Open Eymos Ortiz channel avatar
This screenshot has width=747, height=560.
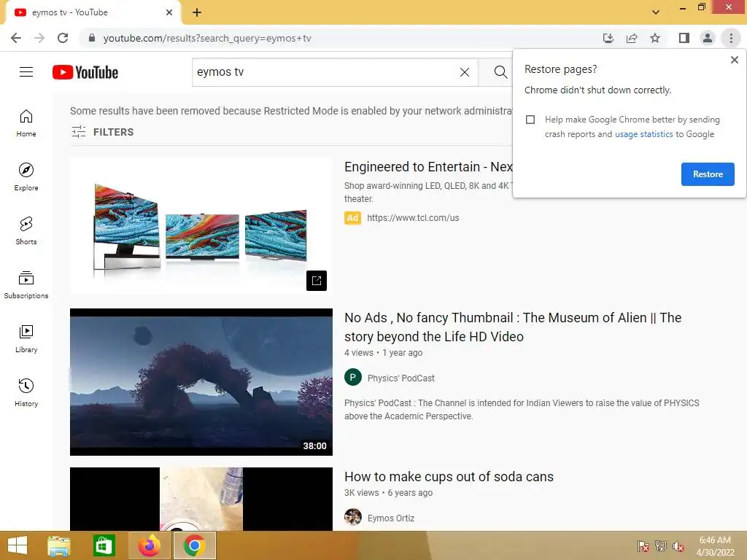coord(353,517)
